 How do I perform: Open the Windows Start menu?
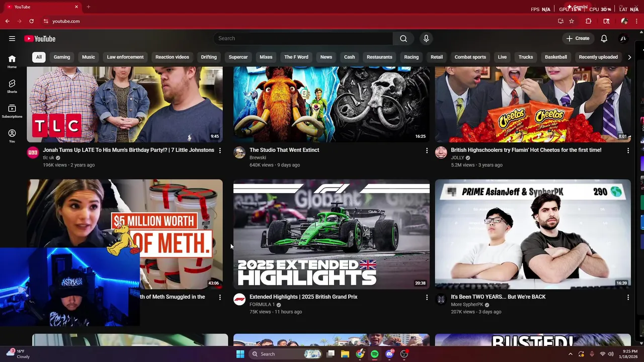click(x=240, y=354)
